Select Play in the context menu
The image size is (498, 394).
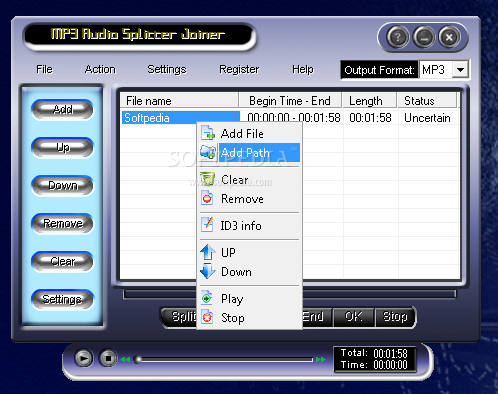pyautogui.click(x=250, y=298)
